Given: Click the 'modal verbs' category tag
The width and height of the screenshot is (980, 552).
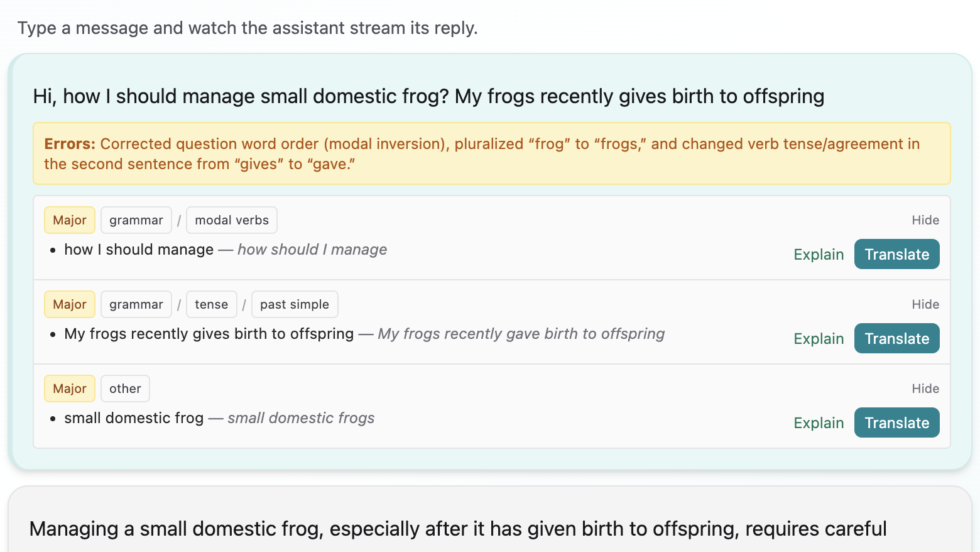Looking at the screenshot, I should pyautogui.click(x=231, y=220).
